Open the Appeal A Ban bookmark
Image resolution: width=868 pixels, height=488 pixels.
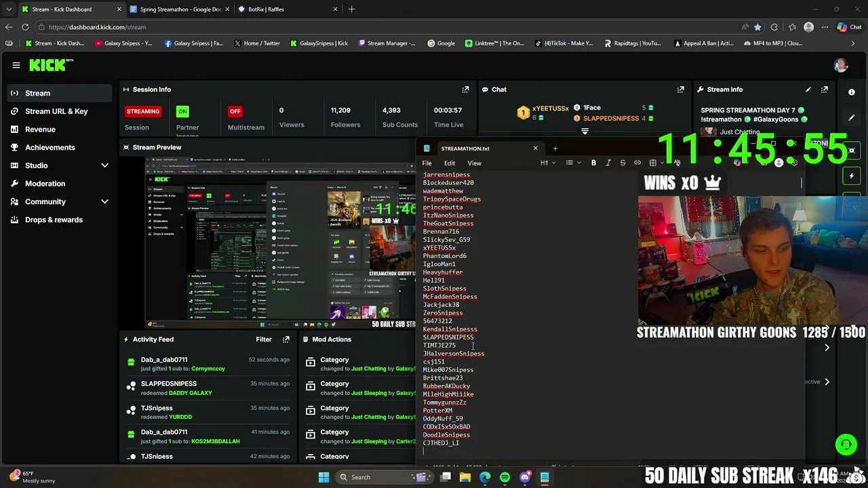704,43
